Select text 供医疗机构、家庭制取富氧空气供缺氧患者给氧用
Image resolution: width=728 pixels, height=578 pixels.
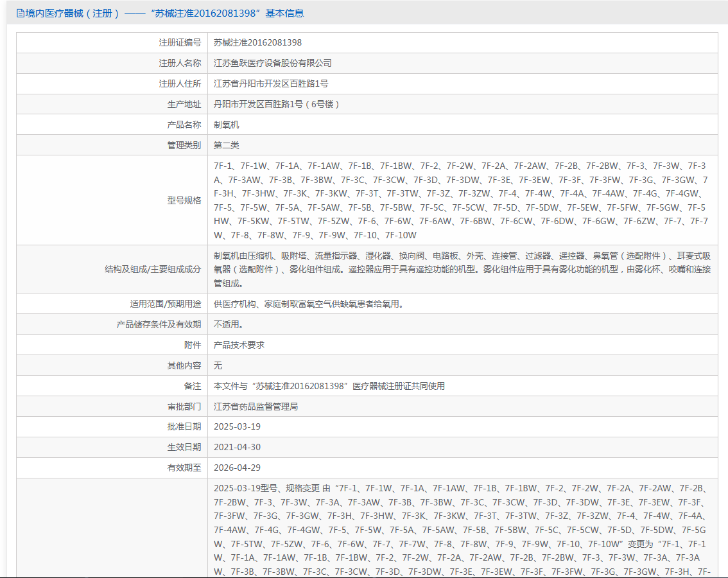click(308, 304)
